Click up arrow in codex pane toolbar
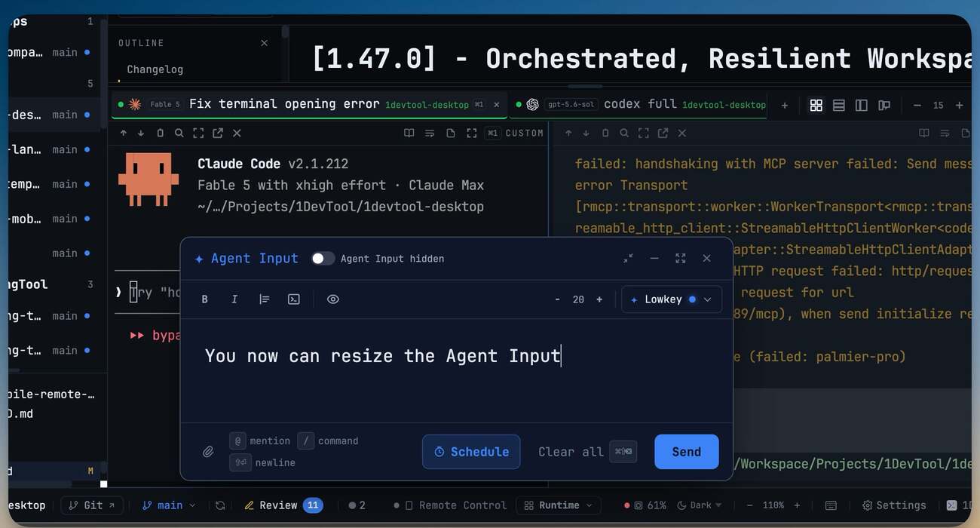The height and width of the screenshot is (528, 980). click(568, 133)
